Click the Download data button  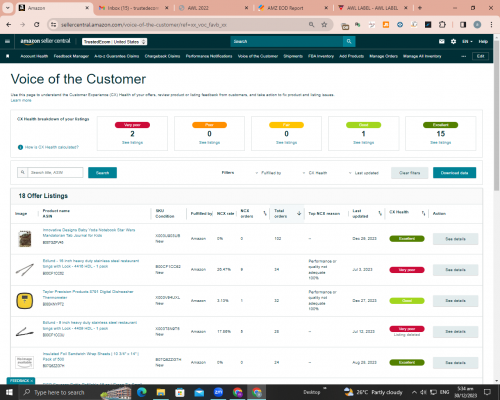454,173
